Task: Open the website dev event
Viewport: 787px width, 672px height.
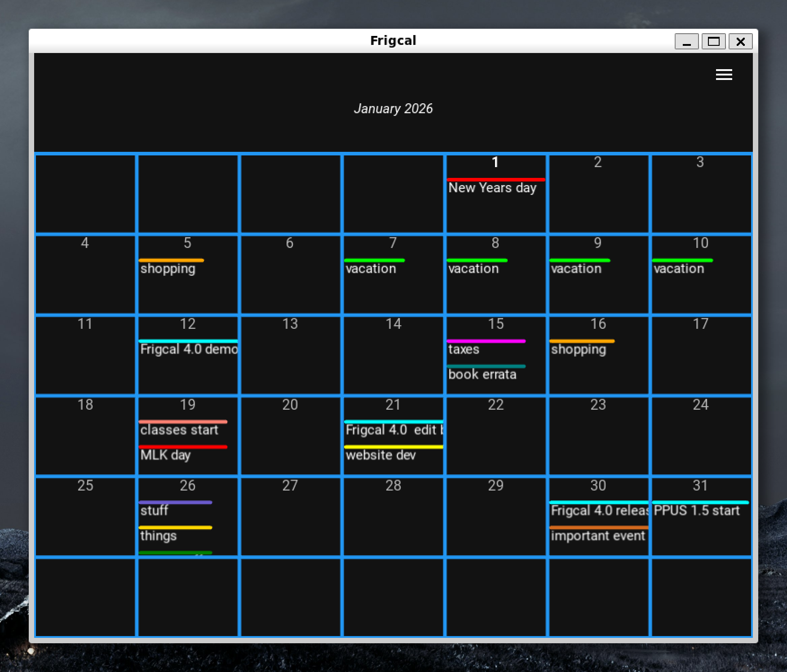Action: coord(381,455)
